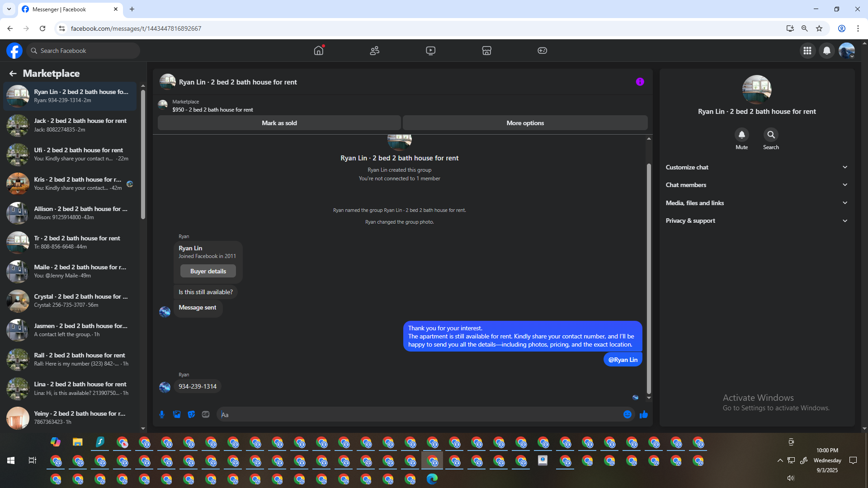Expand the Chat members section
The image size is (868, 488).
point(757,185)
